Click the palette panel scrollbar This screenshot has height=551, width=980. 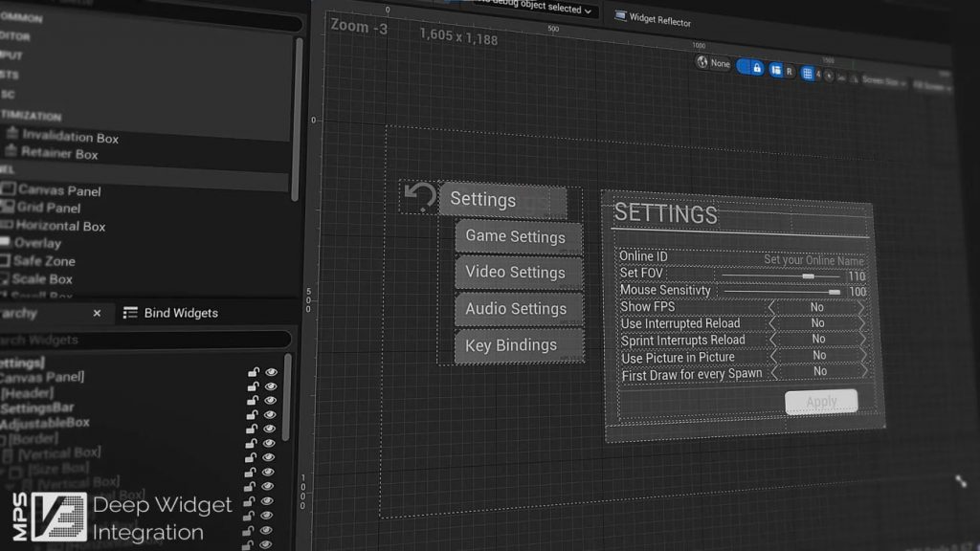[x=297, y=119]
